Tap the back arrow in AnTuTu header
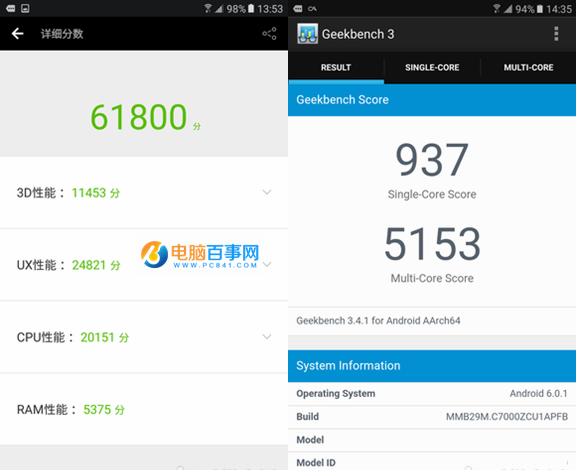 click(x=17, y=34)
